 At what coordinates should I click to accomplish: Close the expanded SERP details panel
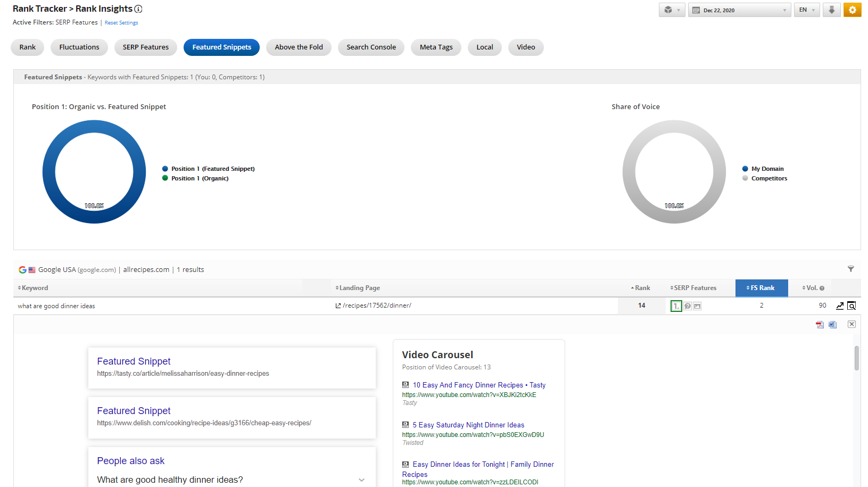(x=852, y=324)
